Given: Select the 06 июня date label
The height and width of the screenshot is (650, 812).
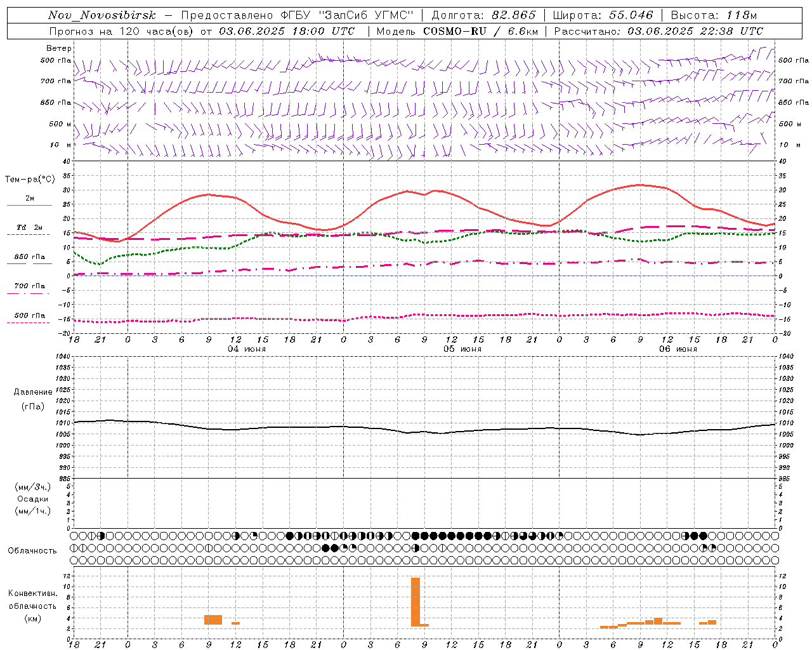Looking at the screenshot, I should click(x=678, y=349).
